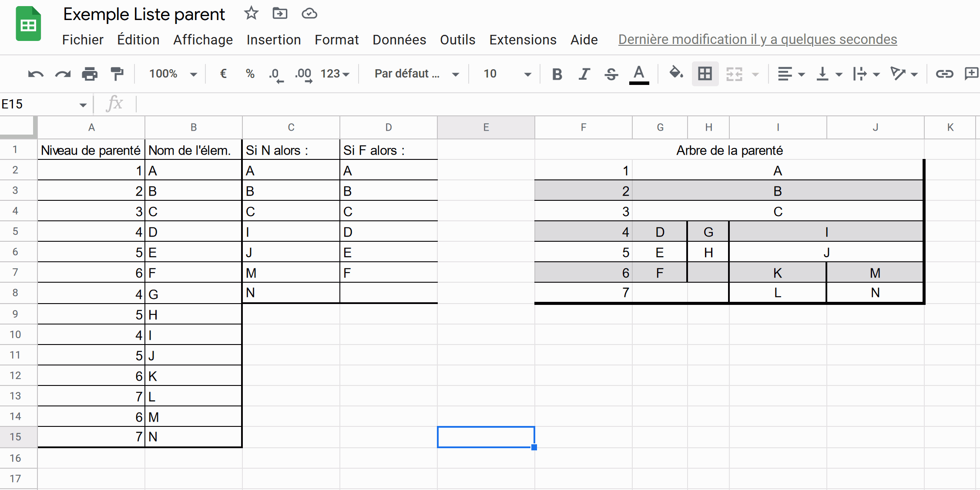The height and width of the screenshot is (490, 980).
Task: Click the insert link icon
Action: click(x=944, y=74)
